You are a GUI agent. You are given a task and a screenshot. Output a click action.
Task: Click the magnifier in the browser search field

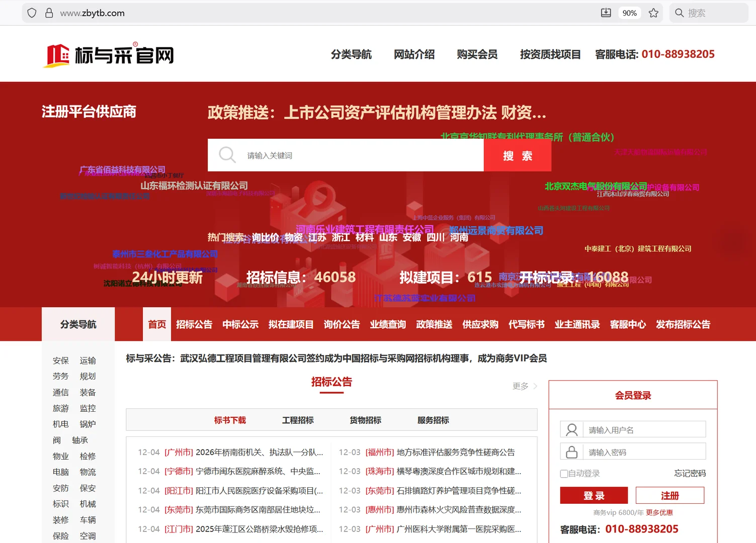click(679, 13)
